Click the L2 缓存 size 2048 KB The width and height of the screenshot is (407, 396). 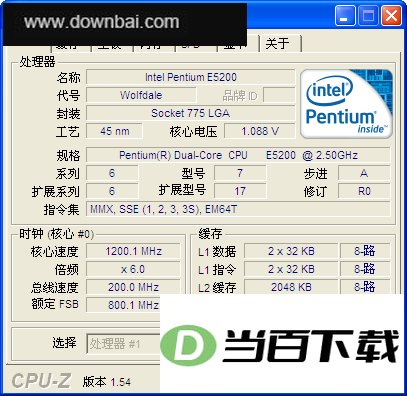click(291, 287)
